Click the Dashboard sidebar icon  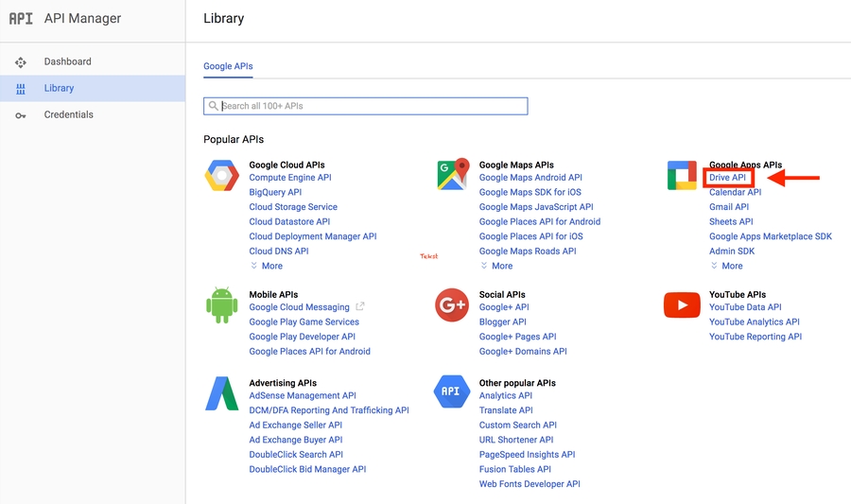click(21, 62)
